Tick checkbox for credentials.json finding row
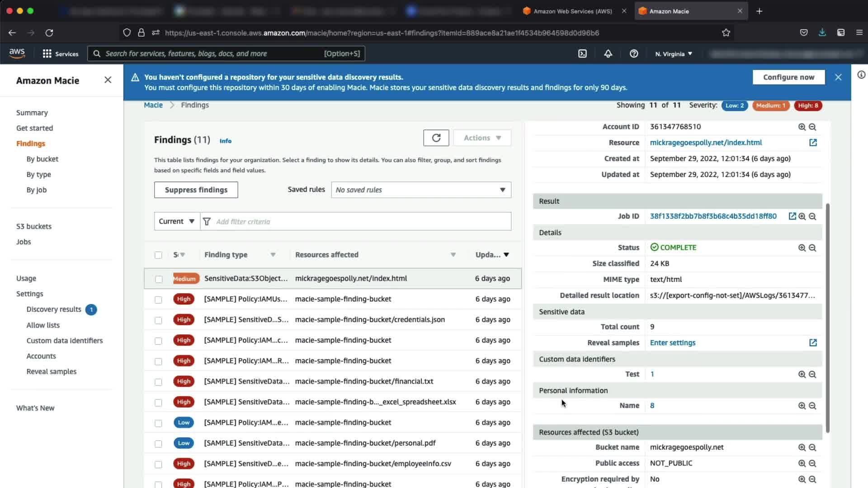Viewport: 868px width, 488px height. tap(158, 320)
